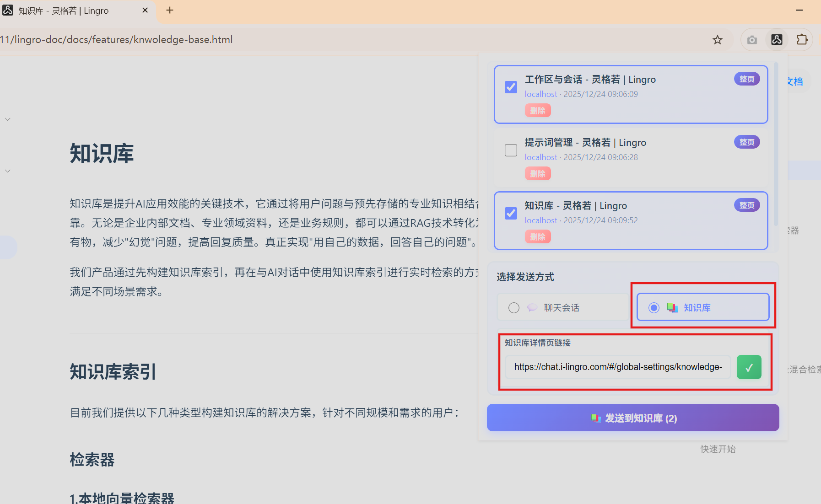The image size is (821, 504).
Task: Open a new browser tab
Action: (170, 10)
